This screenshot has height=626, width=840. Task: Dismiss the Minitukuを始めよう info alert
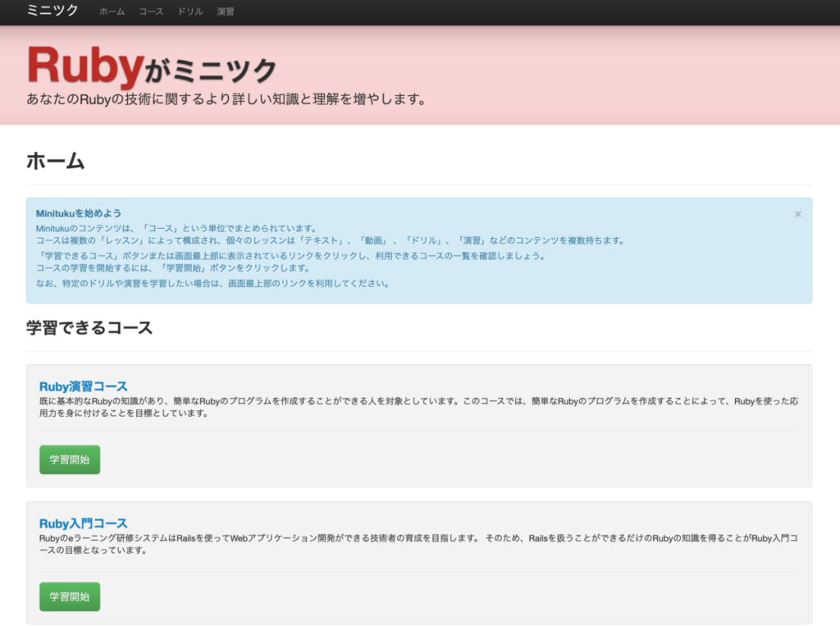click(797, 214)
